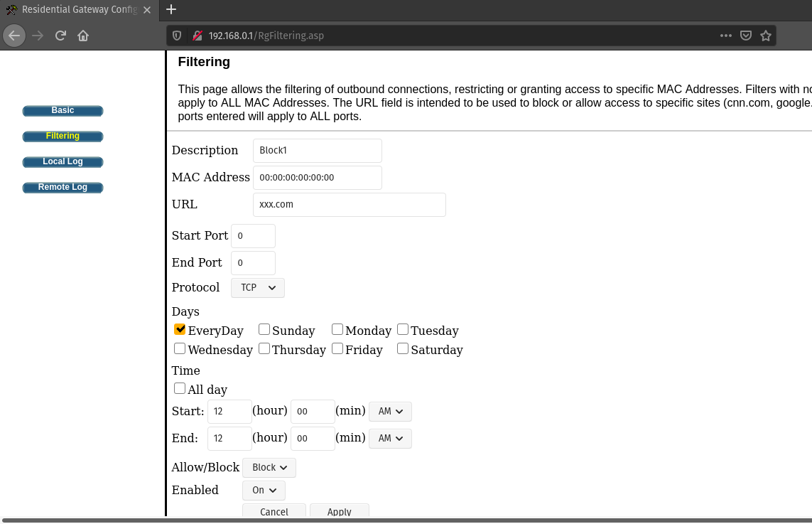Image resolution: width=812 pixels, height=524 pixels.
Task: Open tracking protection shield icon
Action: [177, 36]
